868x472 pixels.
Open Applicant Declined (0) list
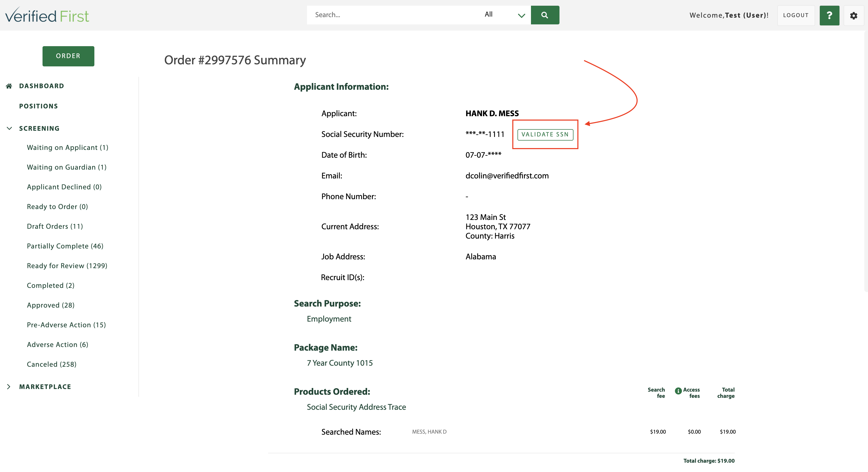click(64, 187)
